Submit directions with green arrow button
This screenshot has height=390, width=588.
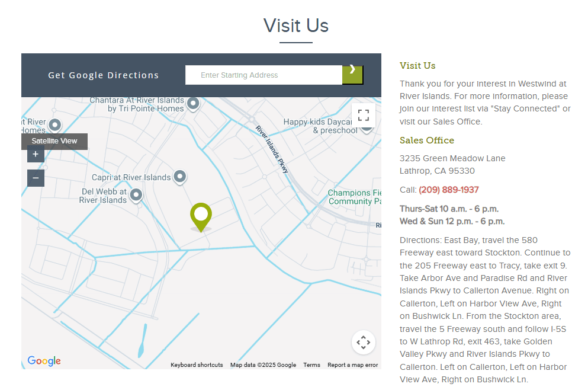click(352, 75)
